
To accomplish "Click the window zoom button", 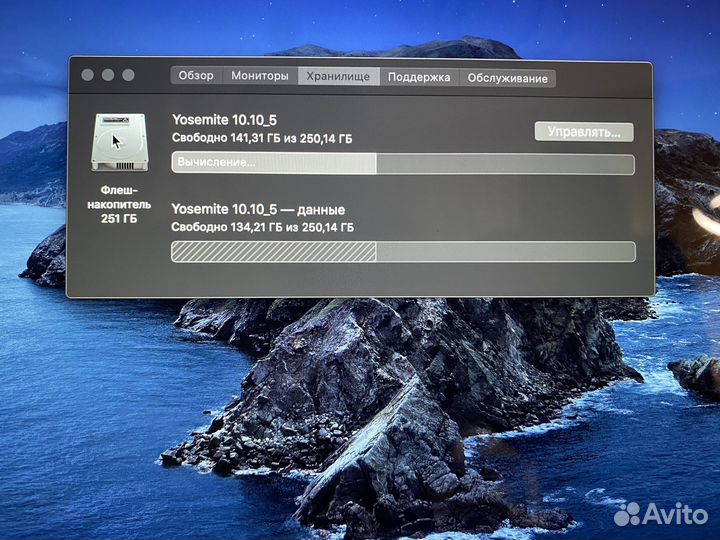I will (x=129, y=75).
